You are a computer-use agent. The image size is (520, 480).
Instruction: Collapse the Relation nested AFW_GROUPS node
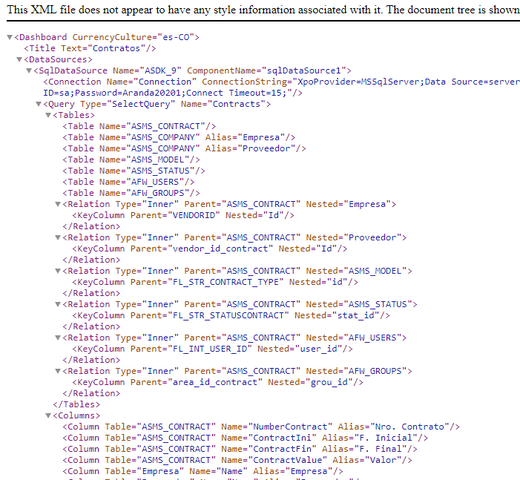click(x=58, y=371)
